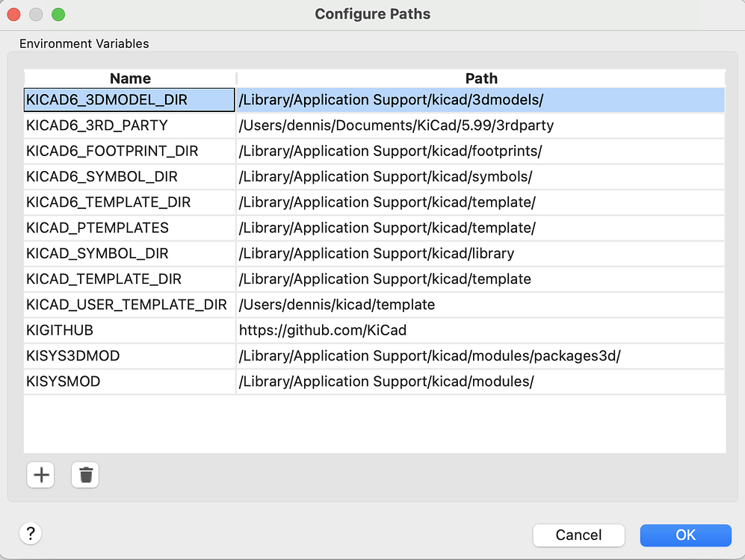The height and width of the screenshot is (560, 745).
Task: Select the KICAD_SYMBOL_DIR variable
Action: (129, 253)
